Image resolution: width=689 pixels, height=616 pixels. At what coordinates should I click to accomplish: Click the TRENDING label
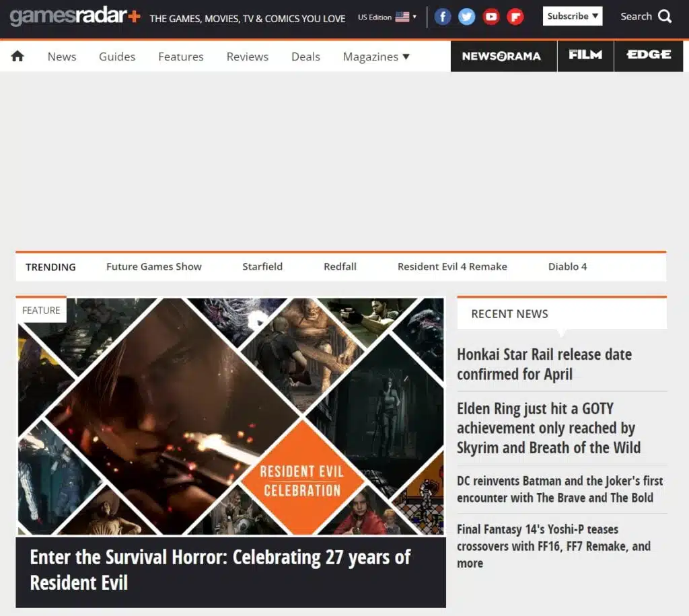tap(50, 267)
